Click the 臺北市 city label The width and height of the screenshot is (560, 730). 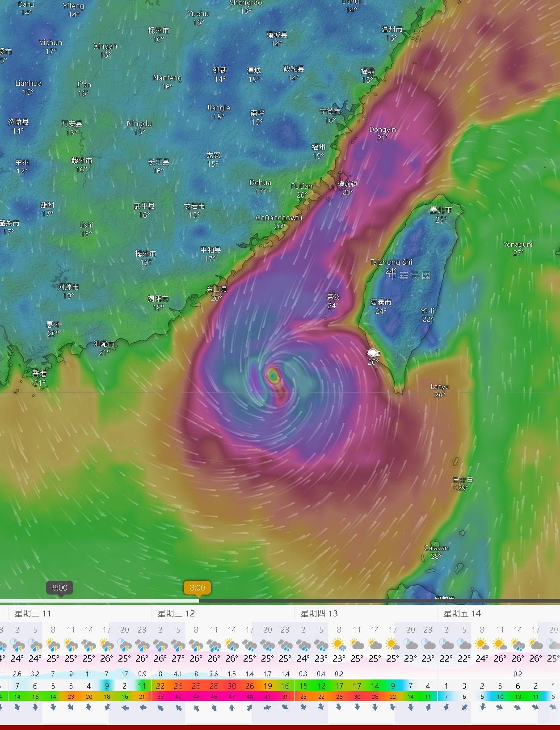(x=441, y=210)
